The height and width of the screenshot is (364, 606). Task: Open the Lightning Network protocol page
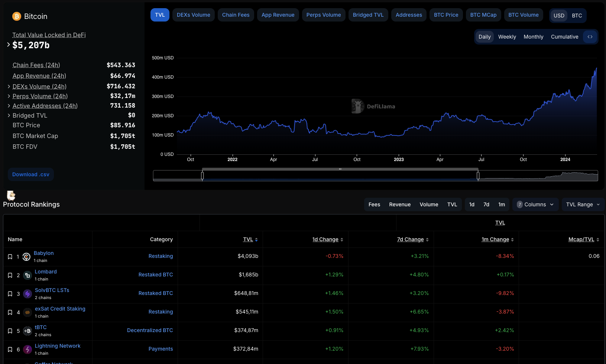click(58, 346)
